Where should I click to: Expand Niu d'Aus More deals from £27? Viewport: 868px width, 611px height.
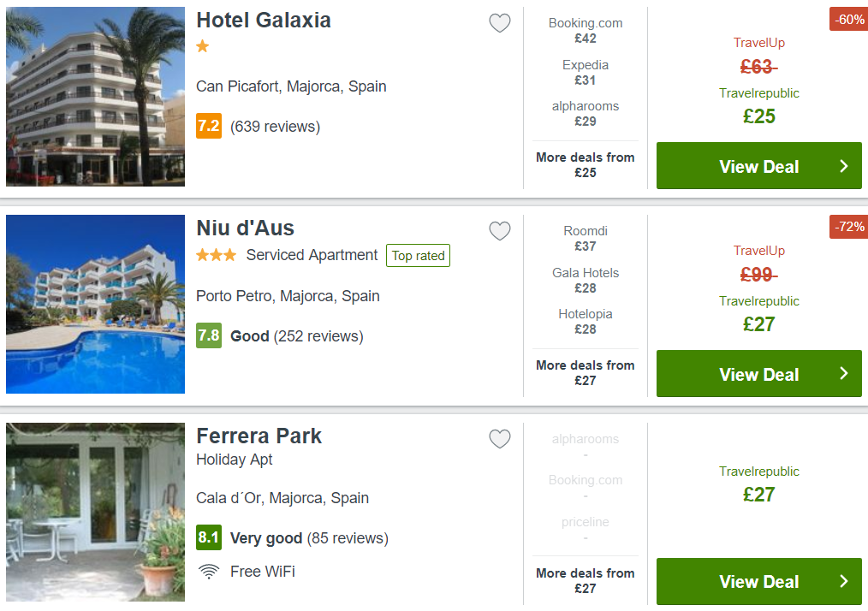click(x=586, y=373)
